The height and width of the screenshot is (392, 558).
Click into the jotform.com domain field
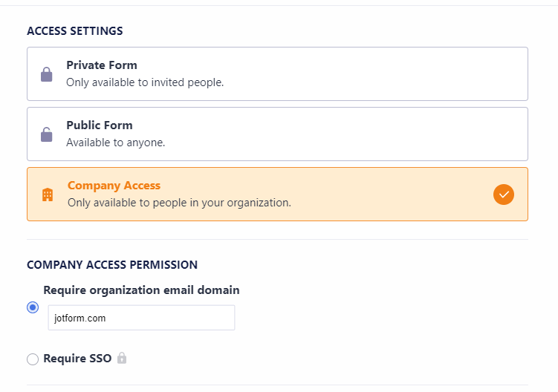141,318
